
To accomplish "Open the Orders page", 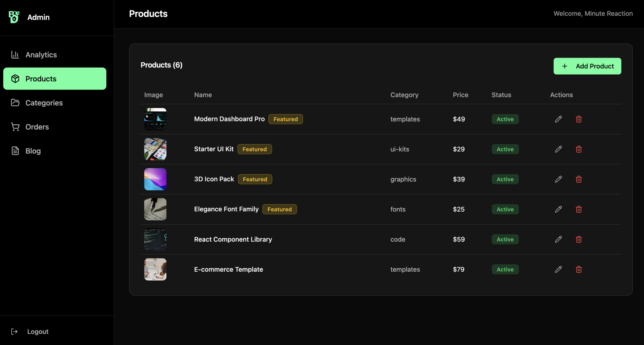I will pos(37,127).
